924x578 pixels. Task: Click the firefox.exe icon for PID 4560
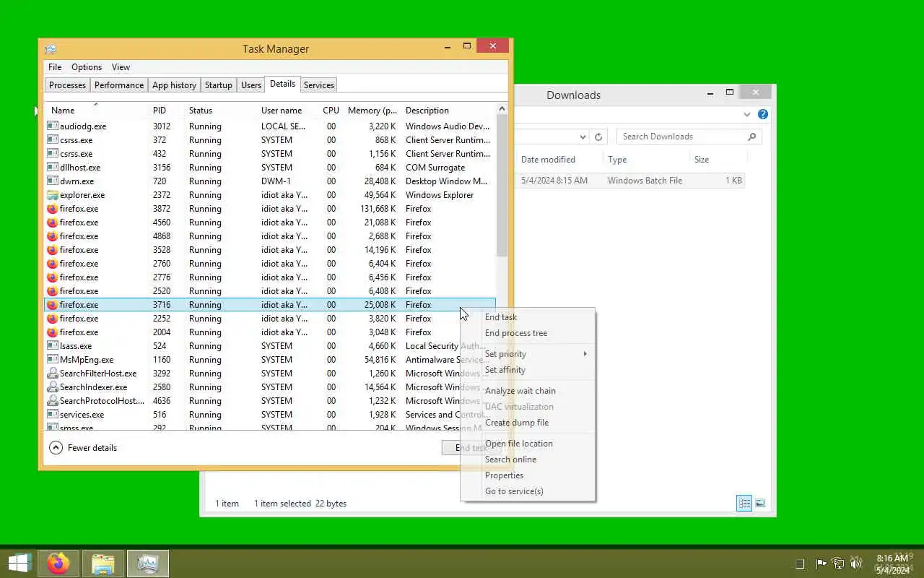coord(52,223)
